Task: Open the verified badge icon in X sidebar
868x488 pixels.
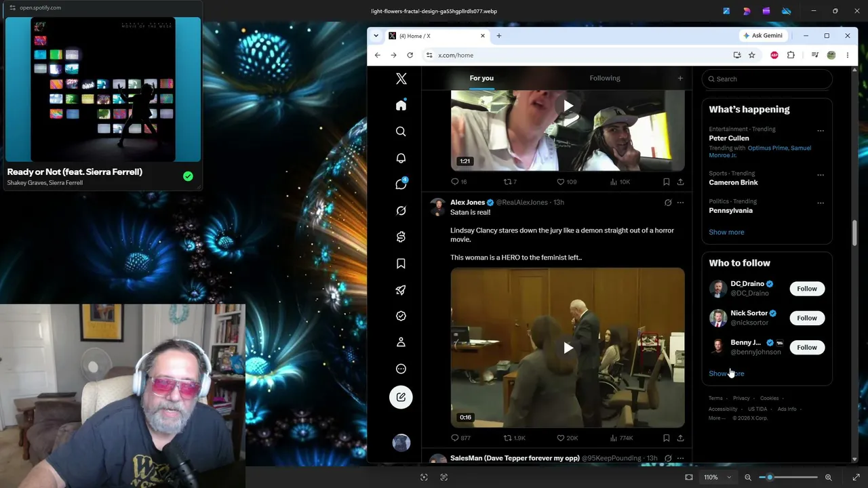Action: [401, 316]
